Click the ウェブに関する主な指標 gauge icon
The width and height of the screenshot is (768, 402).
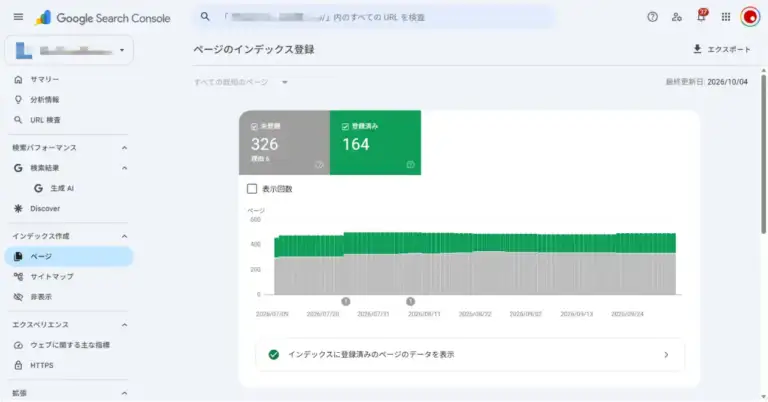click(18, 345)
